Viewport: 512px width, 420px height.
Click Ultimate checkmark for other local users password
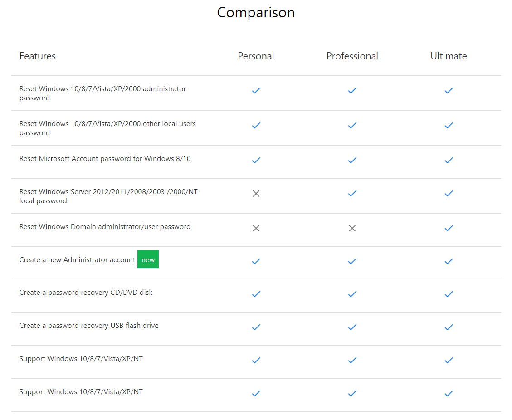449,126
